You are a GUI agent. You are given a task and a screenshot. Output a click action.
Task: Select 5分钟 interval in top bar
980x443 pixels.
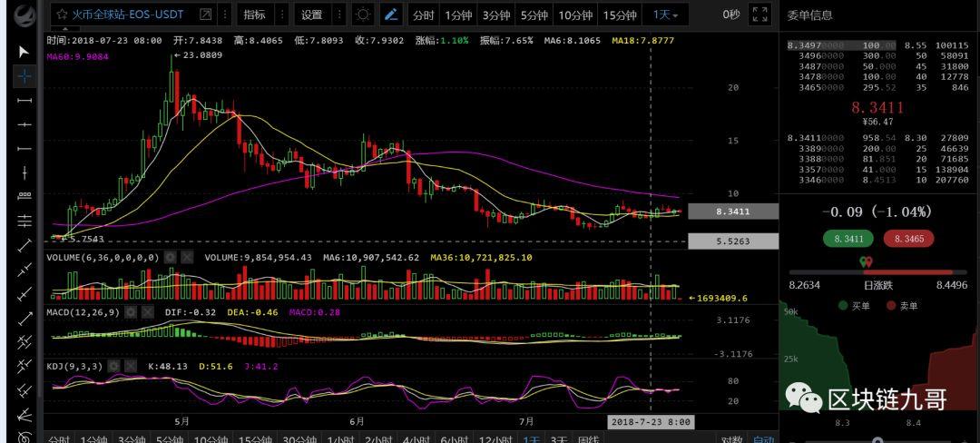coord(534,15)
